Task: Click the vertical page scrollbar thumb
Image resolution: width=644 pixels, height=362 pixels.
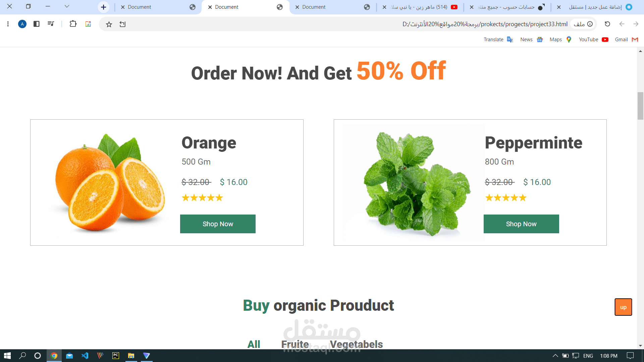Action: [640, 106]
